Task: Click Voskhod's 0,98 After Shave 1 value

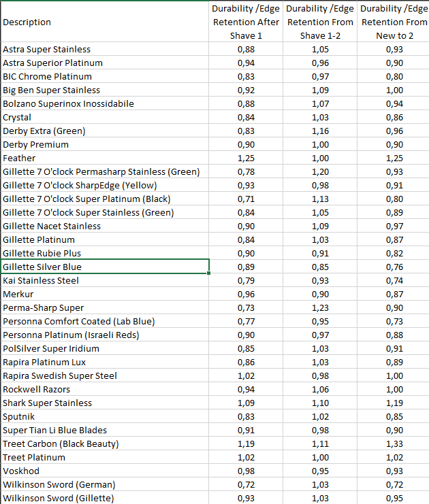Action: pyautogui.click(x=246, y=471)
